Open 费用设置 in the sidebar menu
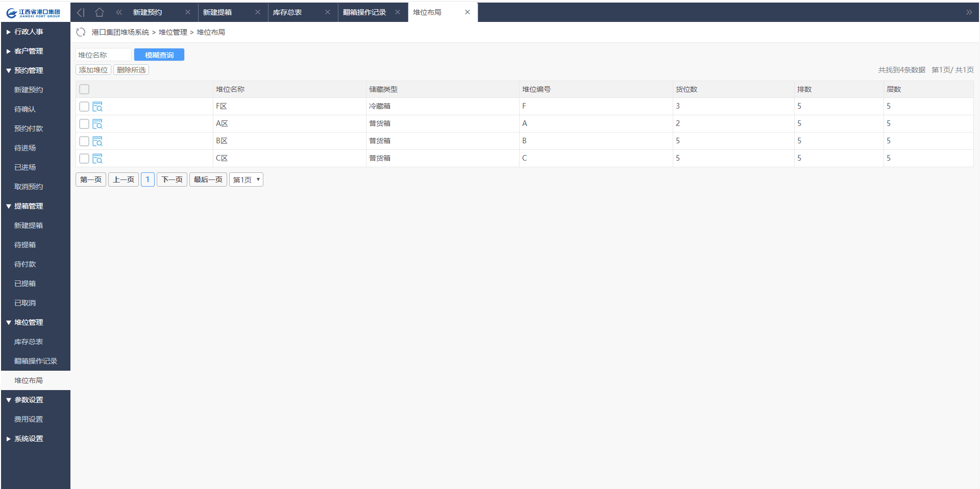The image size is (980, 489). 29,419
